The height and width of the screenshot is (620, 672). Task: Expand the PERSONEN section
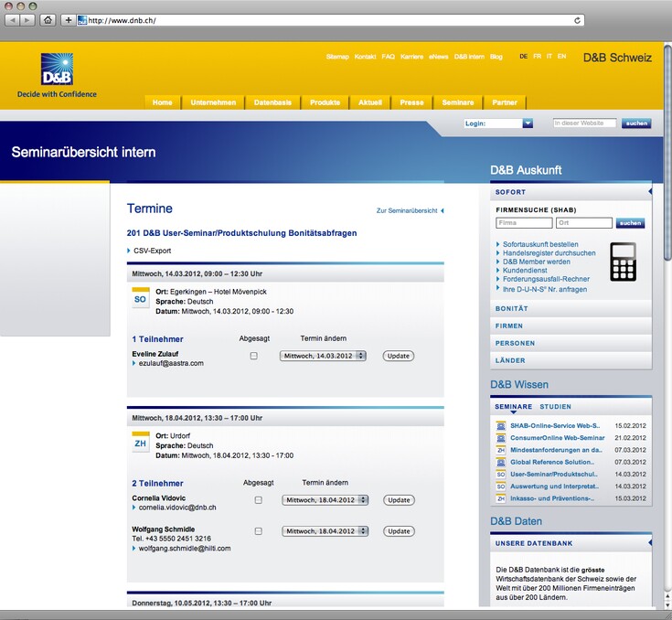571,343
